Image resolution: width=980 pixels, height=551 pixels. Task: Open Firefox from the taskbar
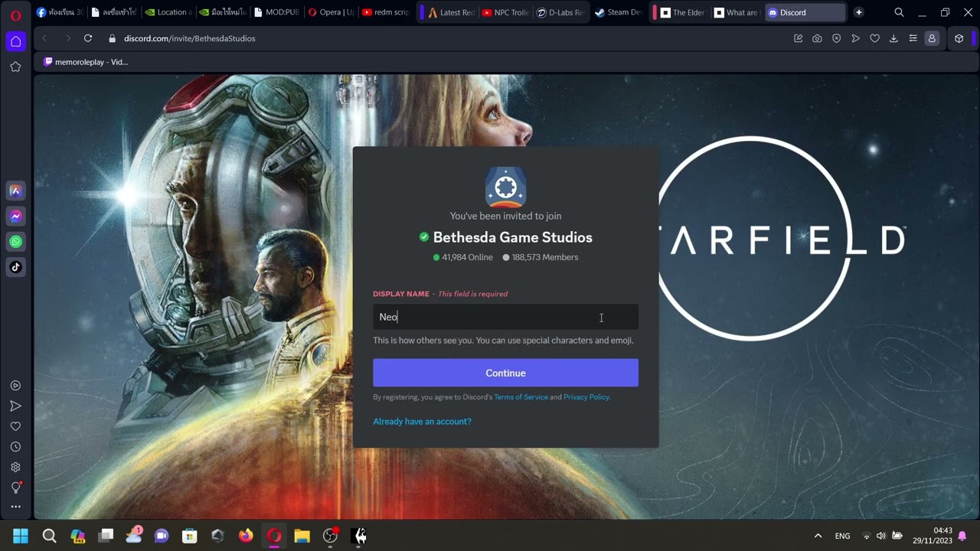point(246,536)
